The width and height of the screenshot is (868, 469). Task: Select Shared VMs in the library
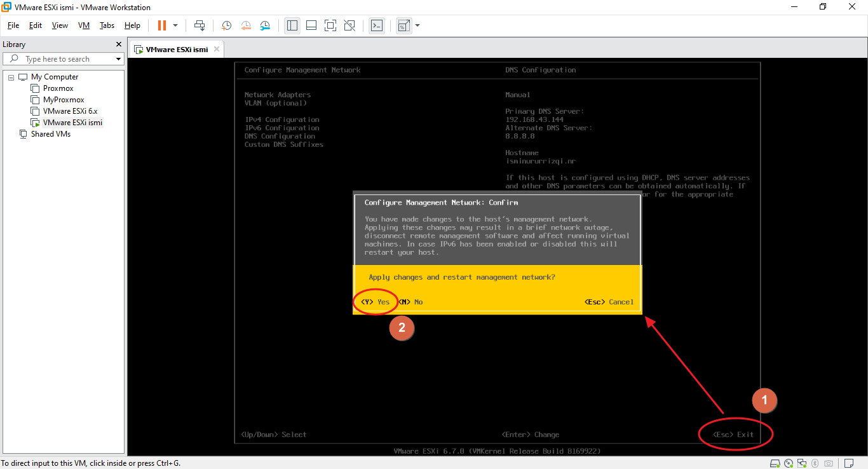click(x=51, y=134)
